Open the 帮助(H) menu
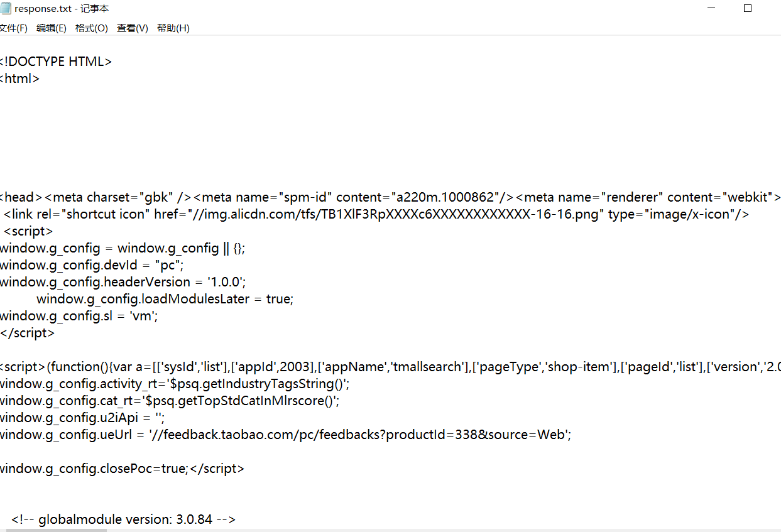The image size is (781, 532). click(x=173, y=28)
